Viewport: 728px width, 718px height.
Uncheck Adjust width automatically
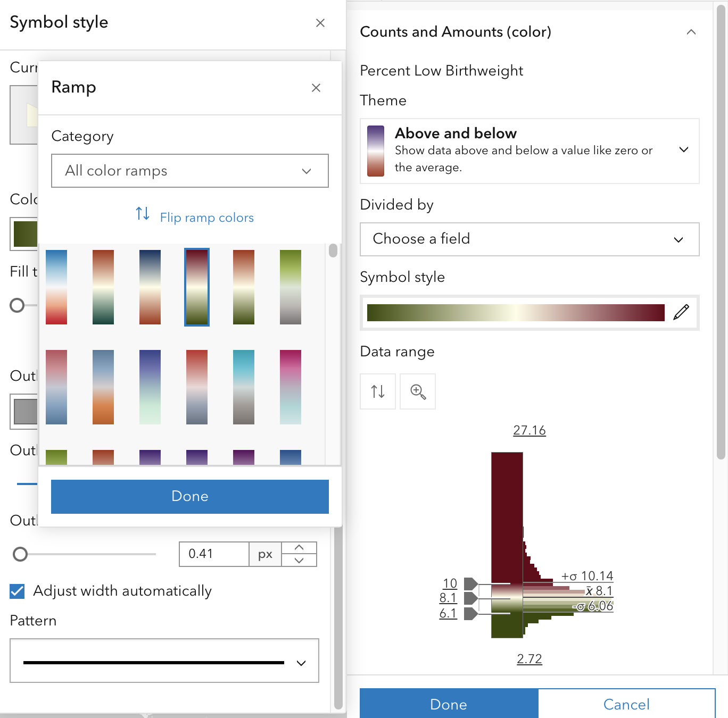point(16,590)
